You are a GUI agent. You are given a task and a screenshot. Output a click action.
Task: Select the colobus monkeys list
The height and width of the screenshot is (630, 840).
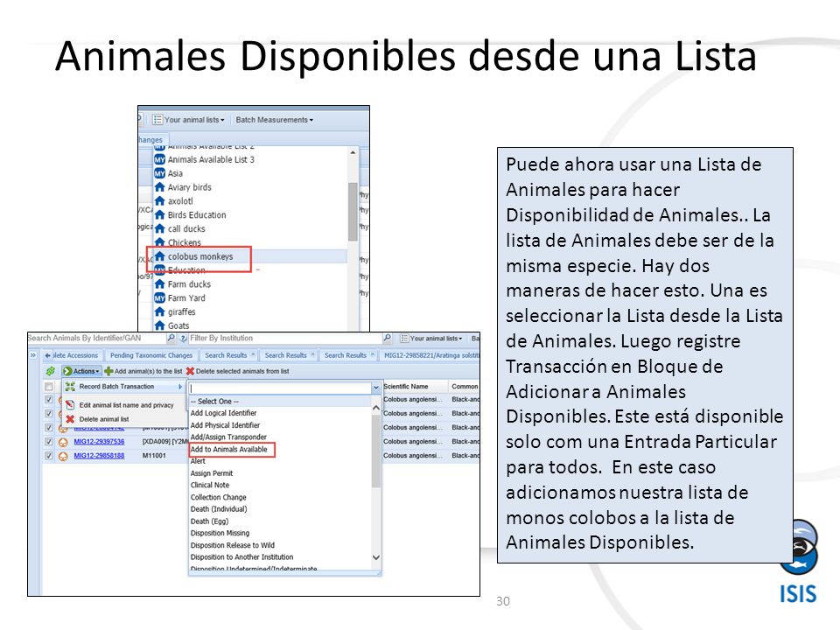(x=200, y=256)
